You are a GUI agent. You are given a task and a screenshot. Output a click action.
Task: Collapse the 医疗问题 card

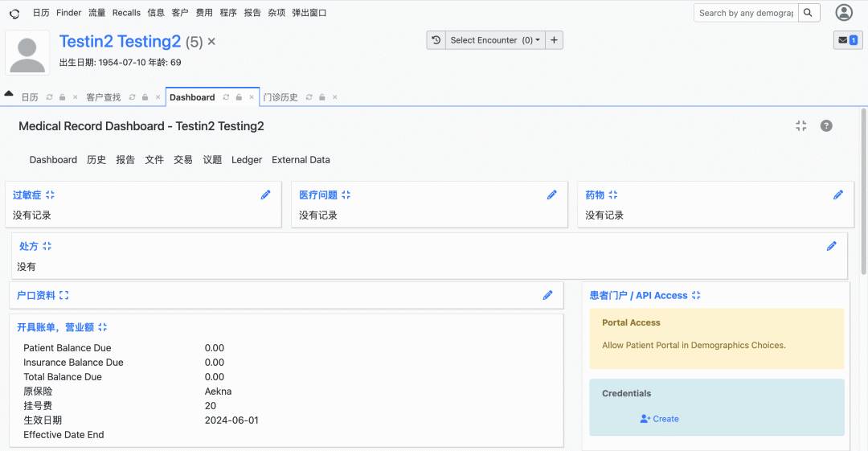pos(346,195)
